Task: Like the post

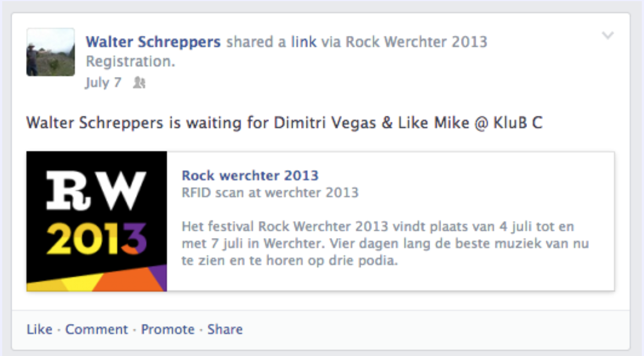Action: click(40, 330)
